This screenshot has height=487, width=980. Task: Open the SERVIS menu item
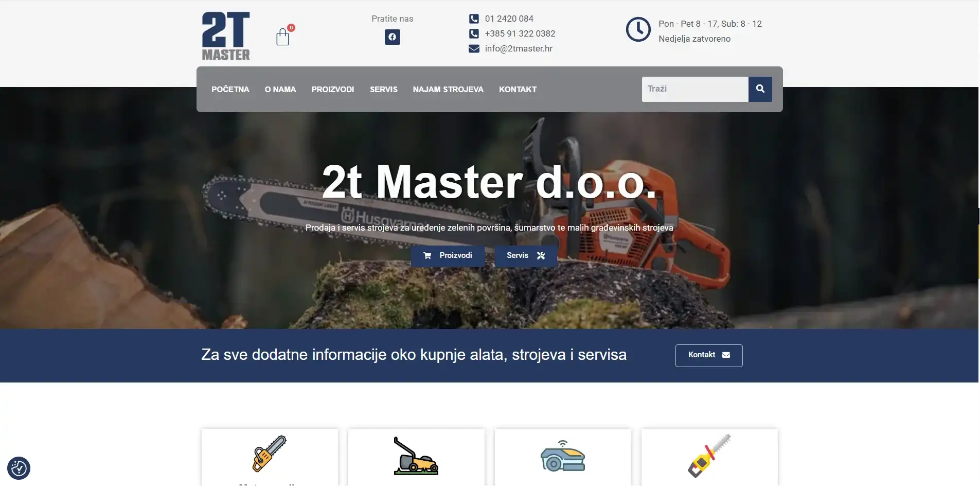(384, 89)
